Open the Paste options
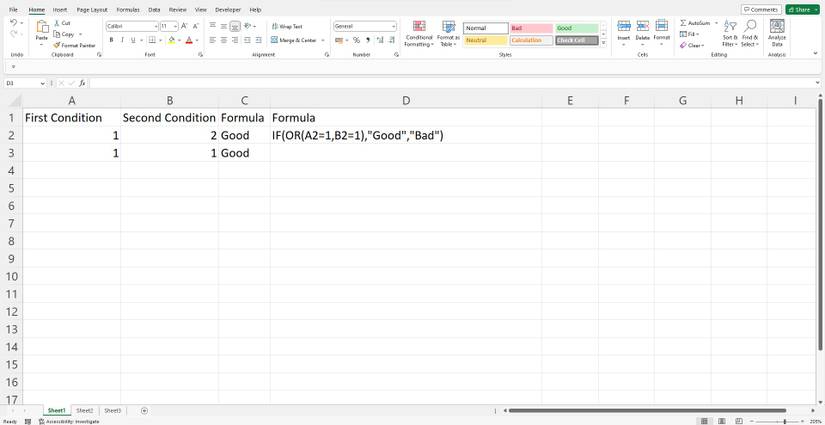Screen dimensions: 825x425 [x=42, y=43]
